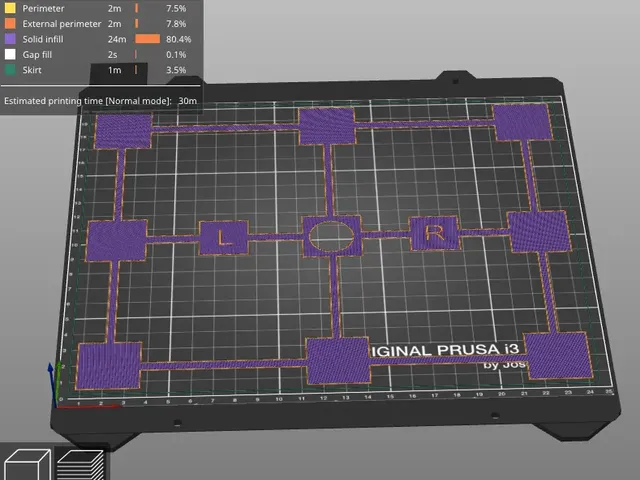The height and width of the screenshot is (480, 640).
Task: Toggle the Solid infill purple swatch
Action: click(10, 39)
